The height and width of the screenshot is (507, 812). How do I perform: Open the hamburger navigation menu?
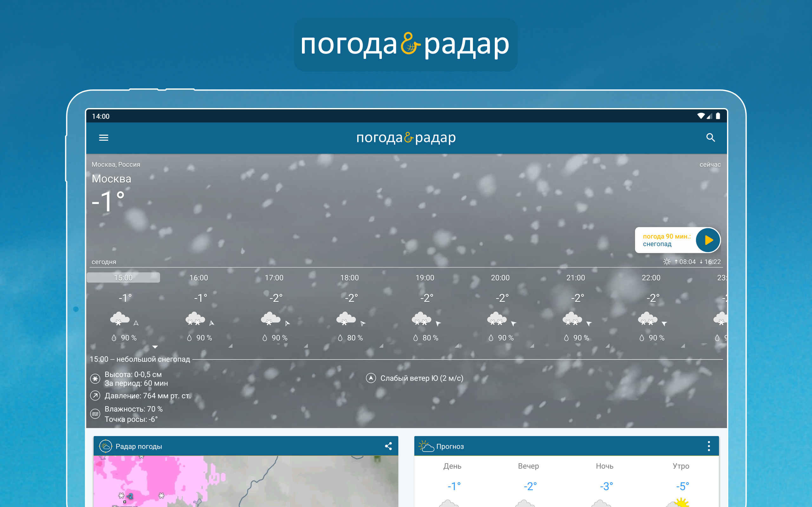click(104, 138)
